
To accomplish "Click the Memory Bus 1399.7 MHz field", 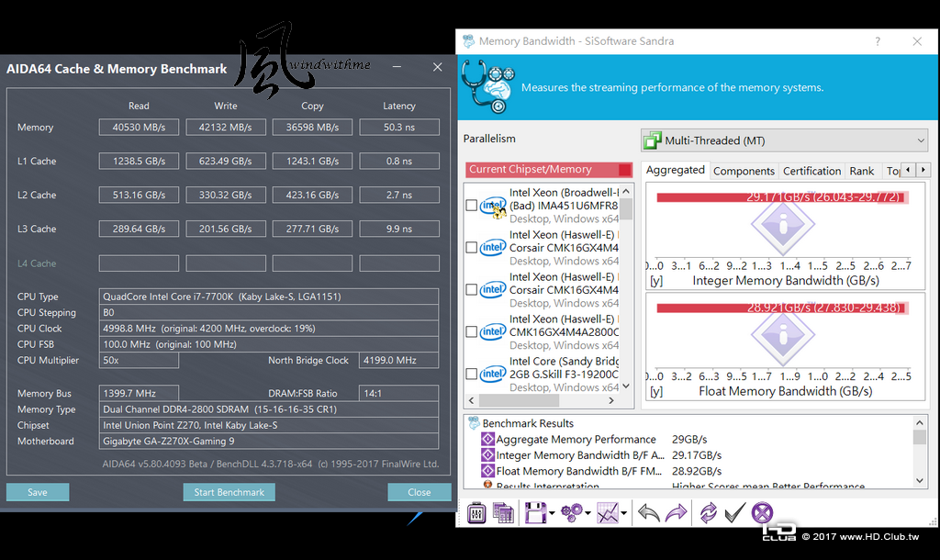I will pyautogui.click(x=140, y=393).
